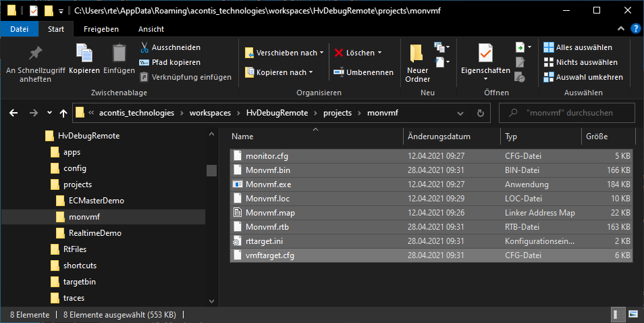The width and height of the screenshot is (644, 323).
Task: Select the vmftarget.cfg file
Action: [431, 255]
